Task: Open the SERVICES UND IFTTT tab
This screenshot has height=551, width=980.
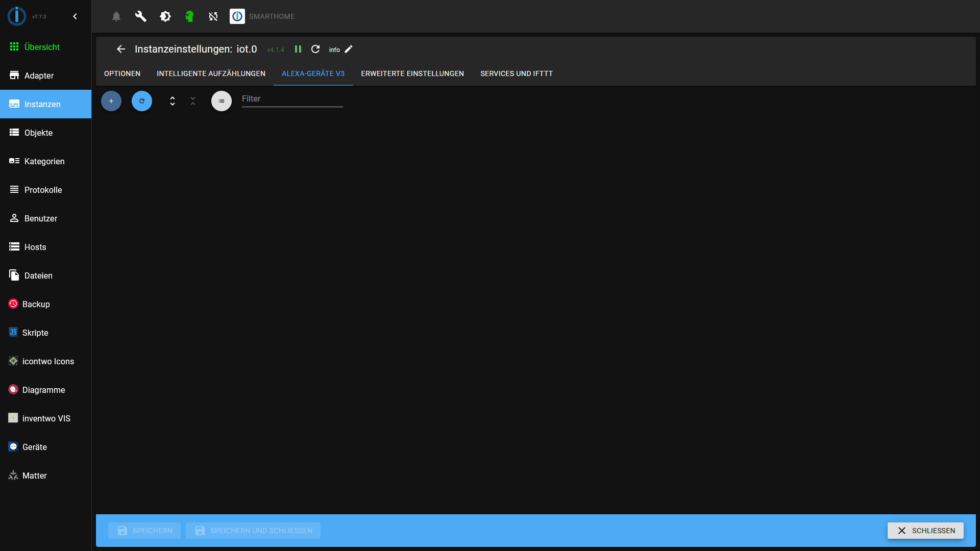Action: click(516, 73)
